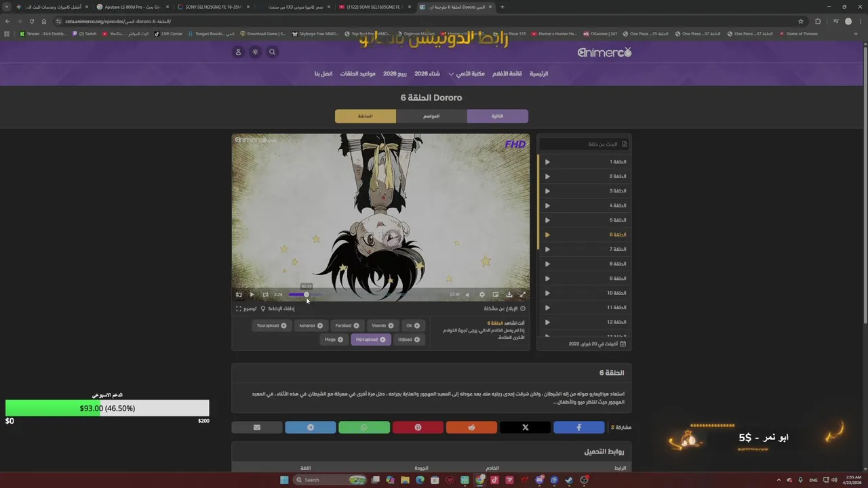
Task: Click play icon beside الحلقة 9
Action: pos(547,279)
